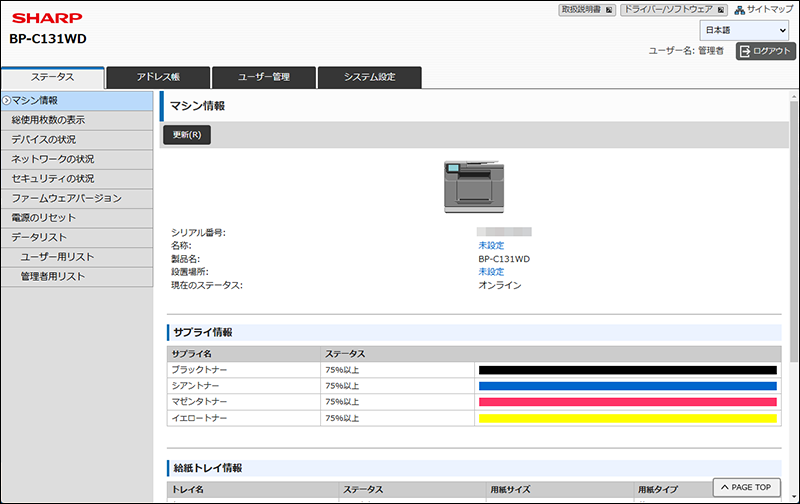The height and width of the screenshot is (504, 800).
Task: Click the yellow toner level bar
Action: [x=628, y=419]
